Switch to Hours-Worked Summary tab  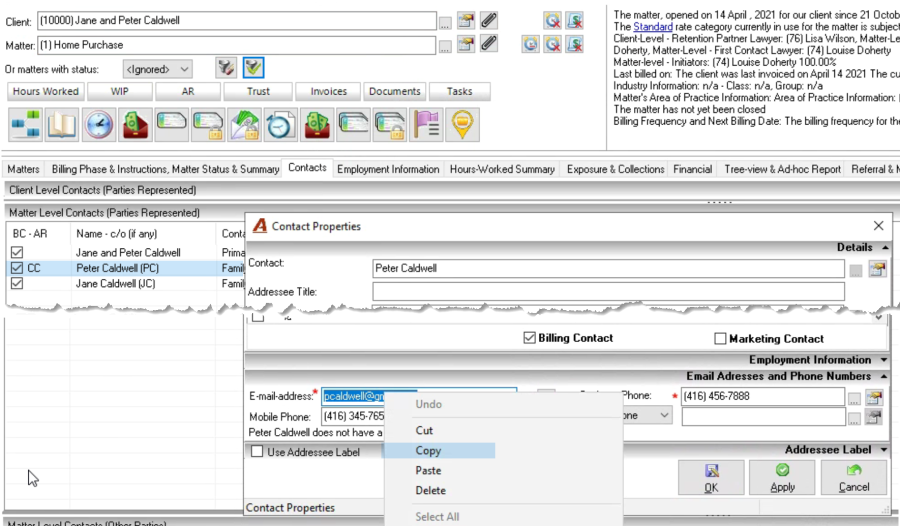pyautogui.click(x=502, y=169)
